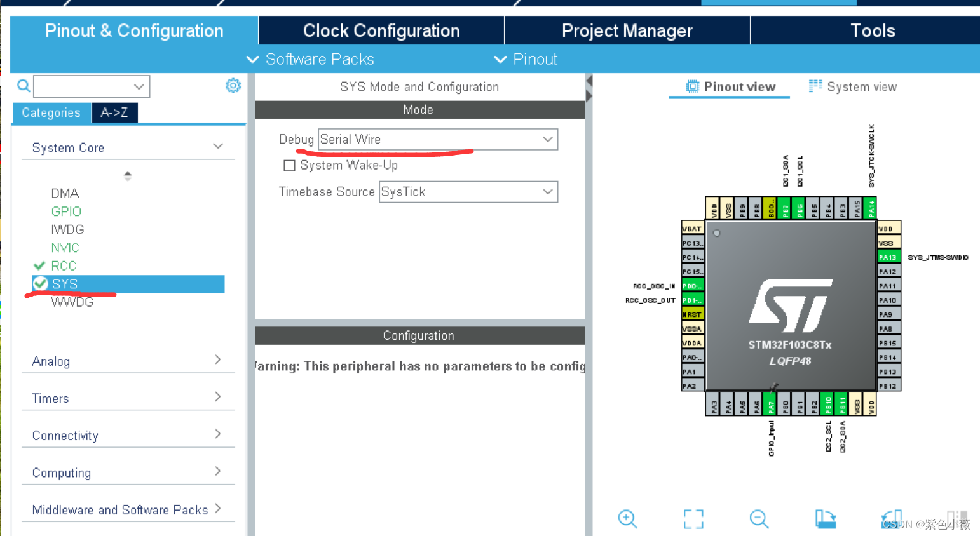Click the sort arrows above DMA list
Screen dimensions: 980x536
[x=128, y=176]
